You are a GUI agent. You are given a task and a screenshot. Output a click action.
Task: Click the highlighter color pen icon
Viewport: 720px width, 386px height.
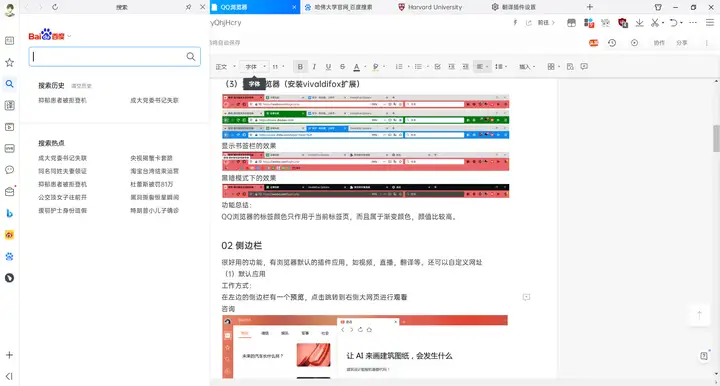[375, 67]
